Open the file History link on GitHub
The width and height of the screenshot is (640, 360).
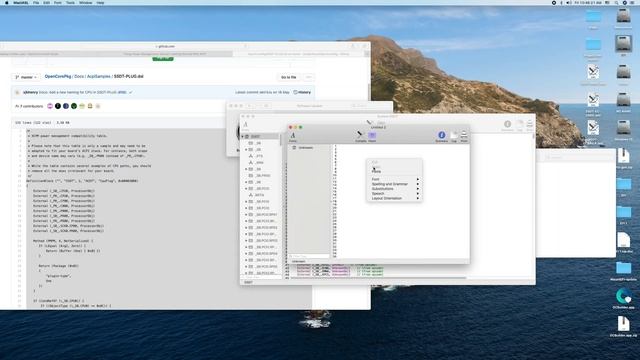point(302,92)
